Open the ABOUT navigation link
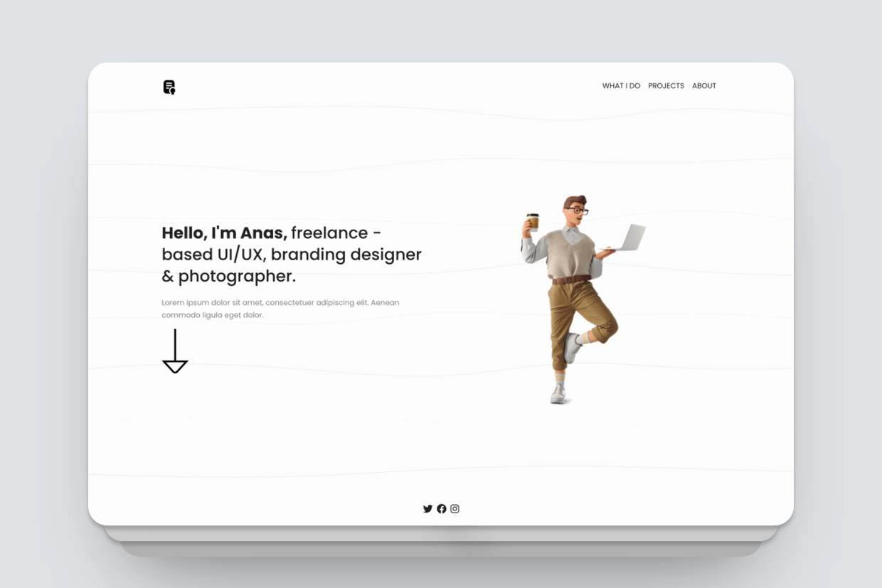The height and width of the screenshot is (588, 882). [x=703, y=85]
